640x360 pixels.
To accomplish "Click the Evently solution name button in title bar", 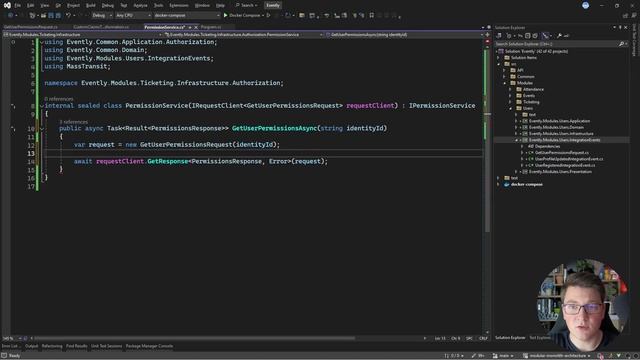I will pyautogui.click(x=273, y=5).
